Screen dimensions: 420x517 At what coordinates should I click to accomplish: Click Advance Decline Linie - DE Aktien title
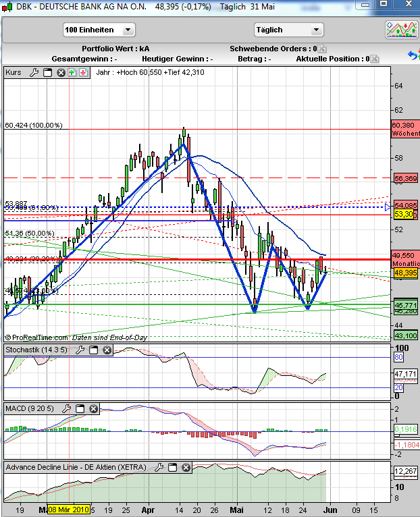[x=76, y=467]
